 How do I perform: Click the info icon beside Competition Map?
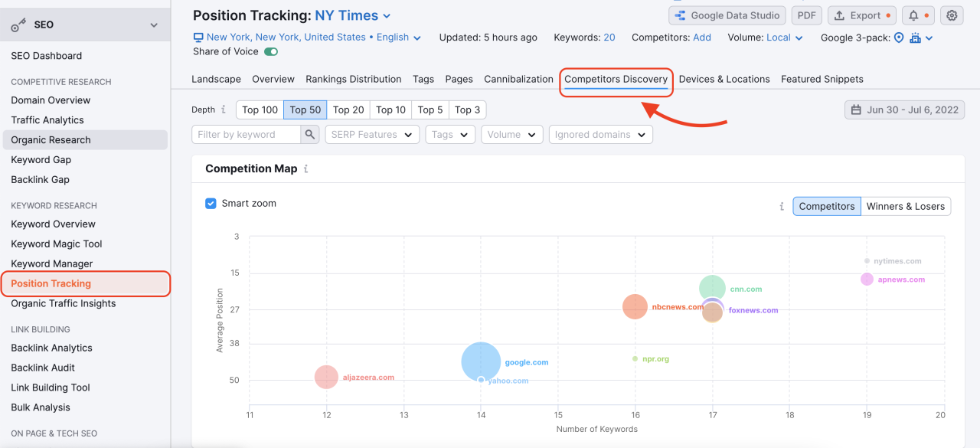coord(306,168)
